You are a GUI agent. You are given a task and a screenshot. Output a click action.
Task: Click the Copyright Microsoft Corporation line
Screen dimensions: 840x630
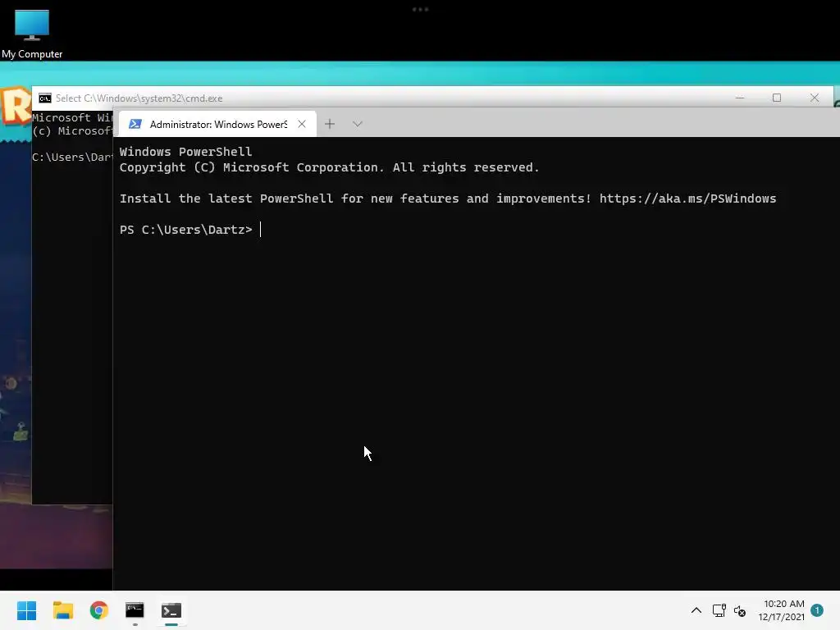tap(329, 167)
